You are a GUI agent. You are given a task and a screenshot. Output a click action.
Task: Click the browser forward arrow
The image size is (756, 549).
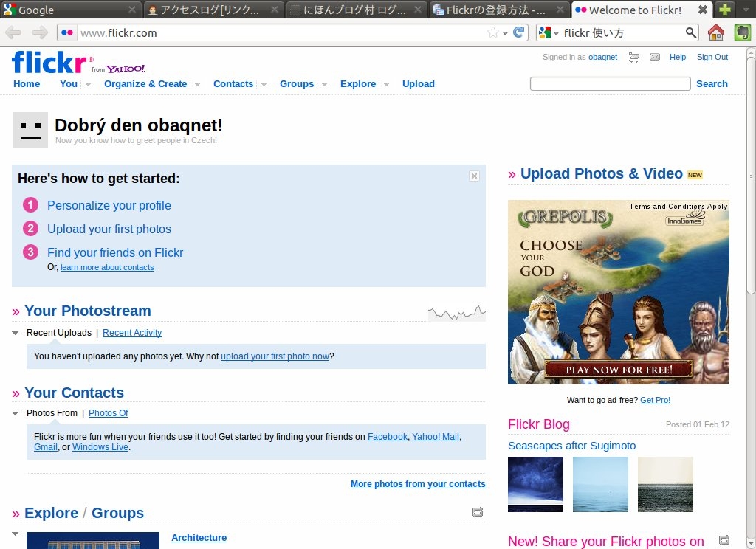40,32
